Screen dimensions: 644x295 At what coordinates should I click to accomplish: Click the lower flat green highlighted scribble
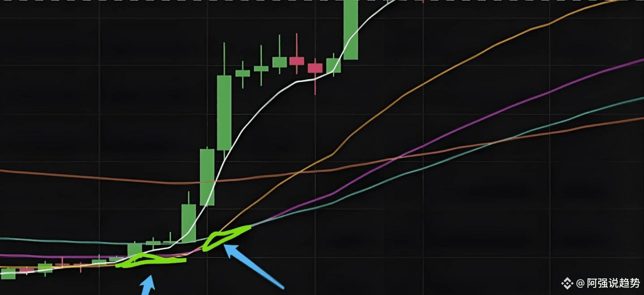[x=150, y=261]
